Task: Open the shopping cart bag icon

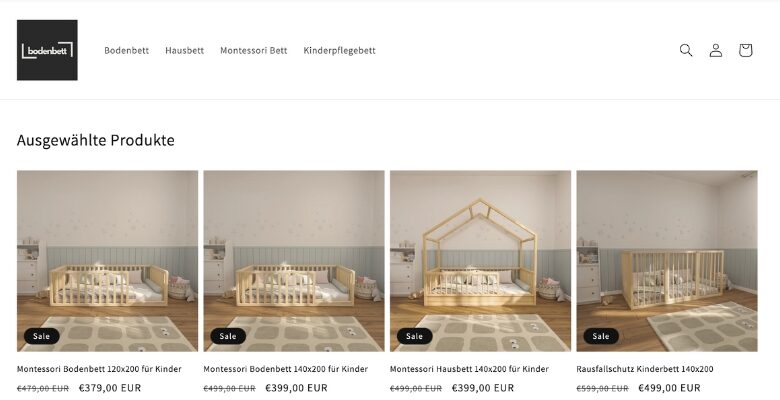Action: 745,50
